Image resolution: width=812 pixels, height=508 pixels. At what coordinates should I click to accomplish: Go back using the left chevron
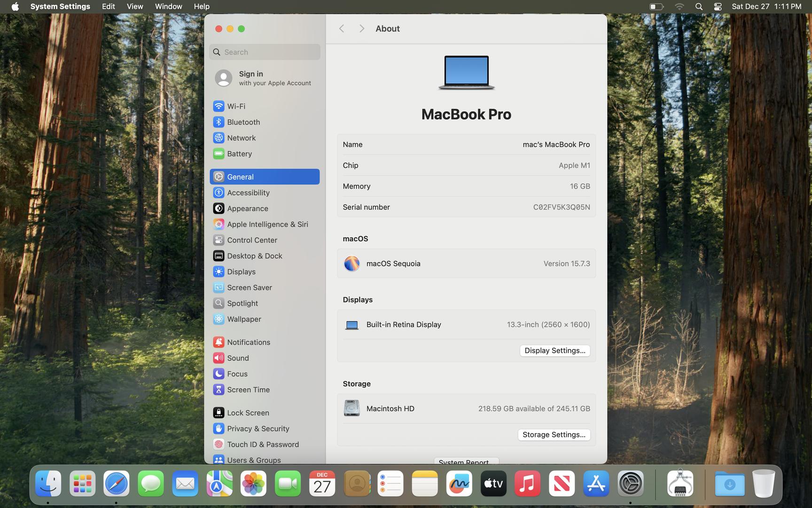coord(342,29)
